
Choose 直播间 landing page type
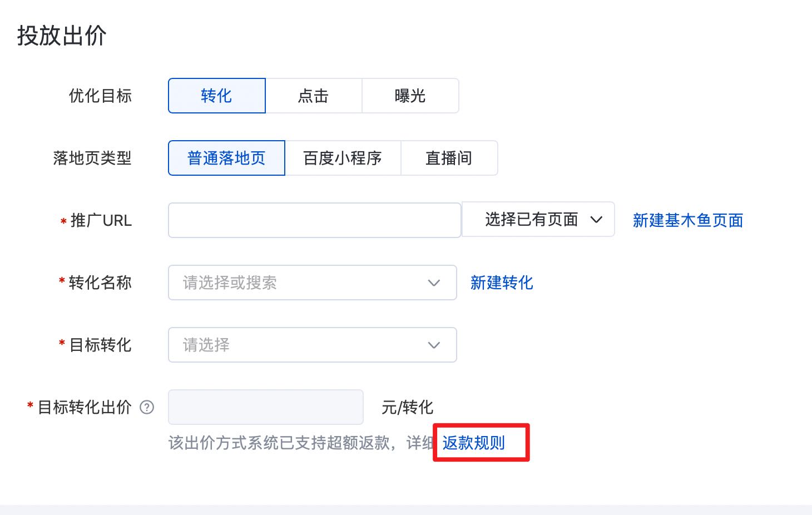pyautogui.click(x=449, y=158)
